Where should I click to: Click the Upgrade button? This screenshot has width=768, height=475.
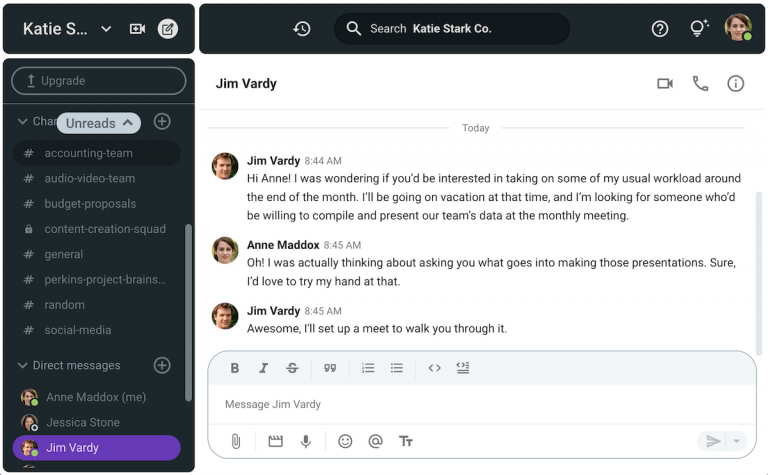[99, 81]
